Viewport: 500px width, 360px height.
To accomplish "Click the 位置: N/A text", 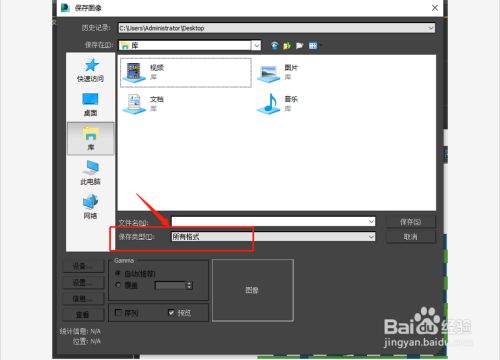I will click(87, 341).
